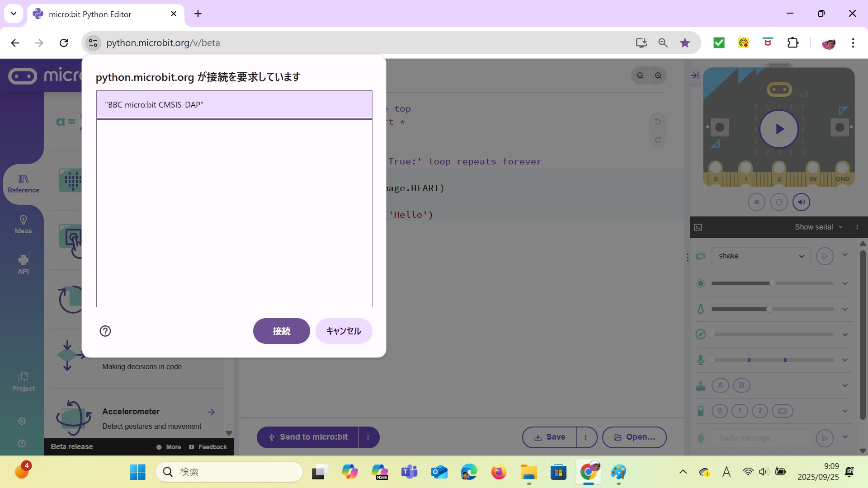Viewport: 868px width, 488px height.
Task: Collapse the simulator panel arrow icon
Action: (695, 75)
